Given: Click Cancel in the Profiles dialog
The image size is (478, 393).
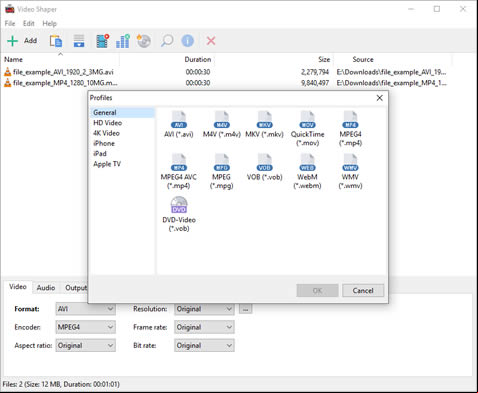Looking at the screenshot, I should click(363, 291).
